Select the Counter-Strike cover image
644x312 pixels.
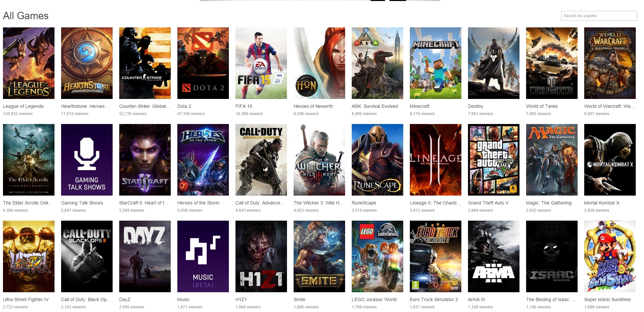(x=145, y=63)
